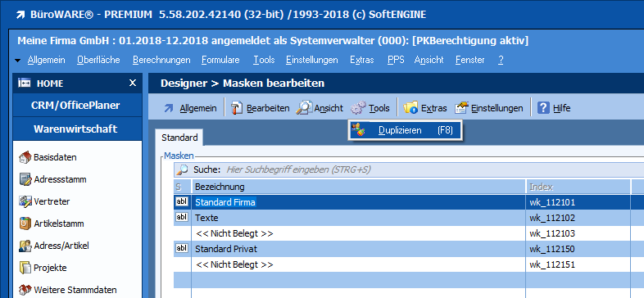Open the main menu bar Ansicht menu
Screen dimensions: 644x298
click(x=429, y=60)
